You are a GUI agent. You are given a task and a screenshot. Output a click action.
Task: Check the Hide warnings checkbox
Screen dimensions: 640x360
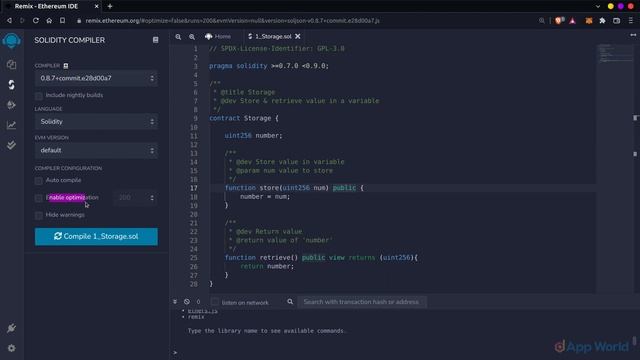point(39,216)
